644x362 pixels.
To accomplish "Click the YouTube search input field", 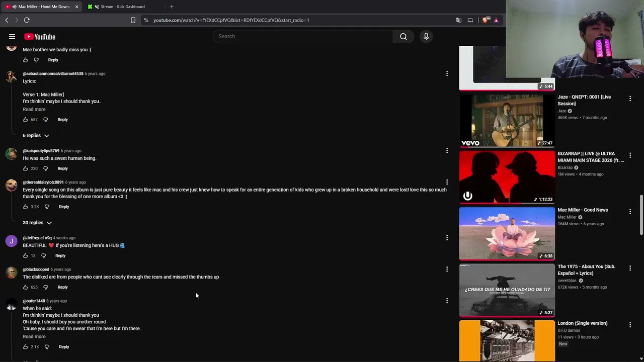I will [303, 36].
